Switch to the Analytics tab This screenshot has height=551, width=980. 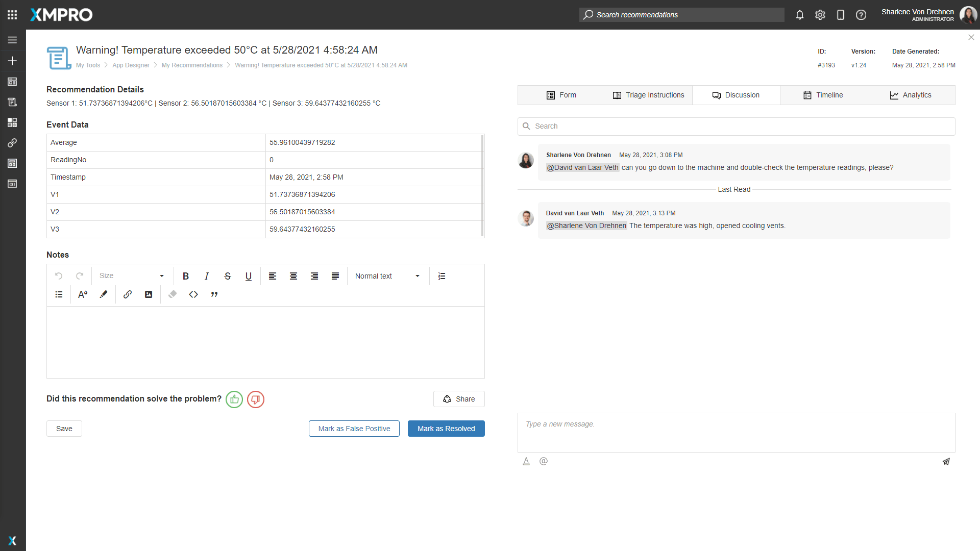(x=917, y=95)
